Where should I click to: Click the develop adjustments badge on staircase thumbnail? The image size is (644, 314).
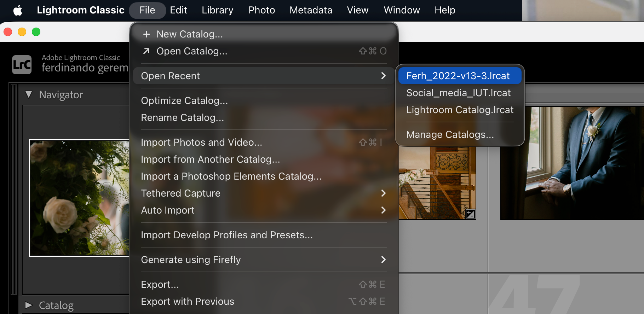pos(470,214)
